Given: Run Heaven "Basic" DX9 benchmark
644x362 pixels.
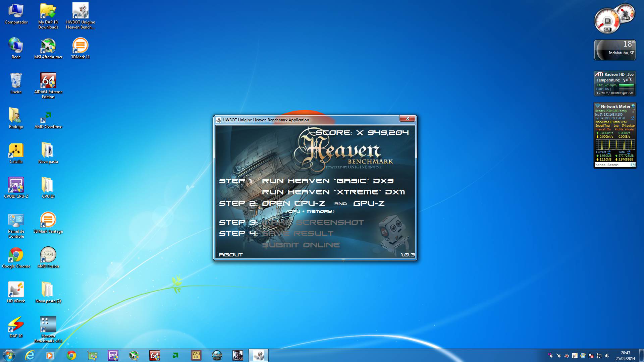Looking at the screenshot, I should point(327,181).
